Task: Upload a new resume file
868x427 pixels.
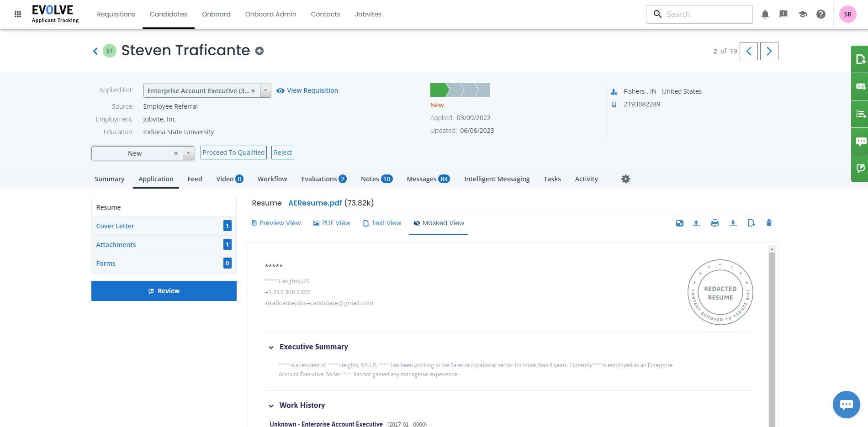Action: pos(696,223)
